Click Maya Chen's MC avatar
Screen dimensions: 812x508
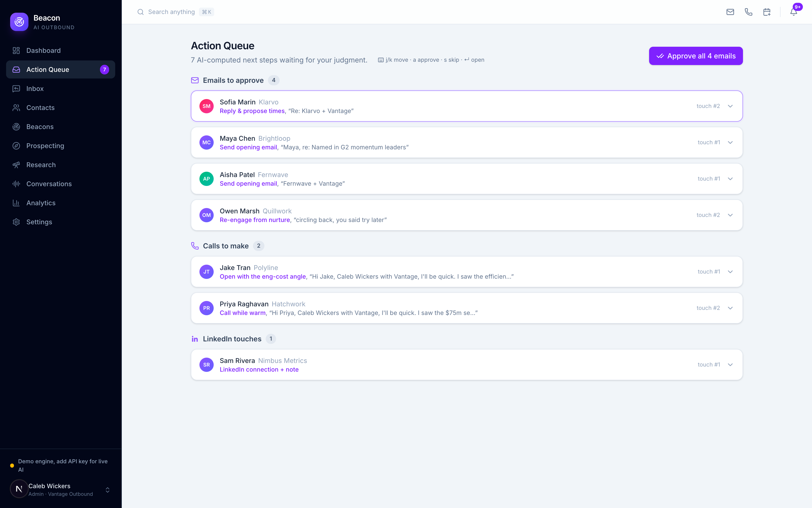(206, 142)
